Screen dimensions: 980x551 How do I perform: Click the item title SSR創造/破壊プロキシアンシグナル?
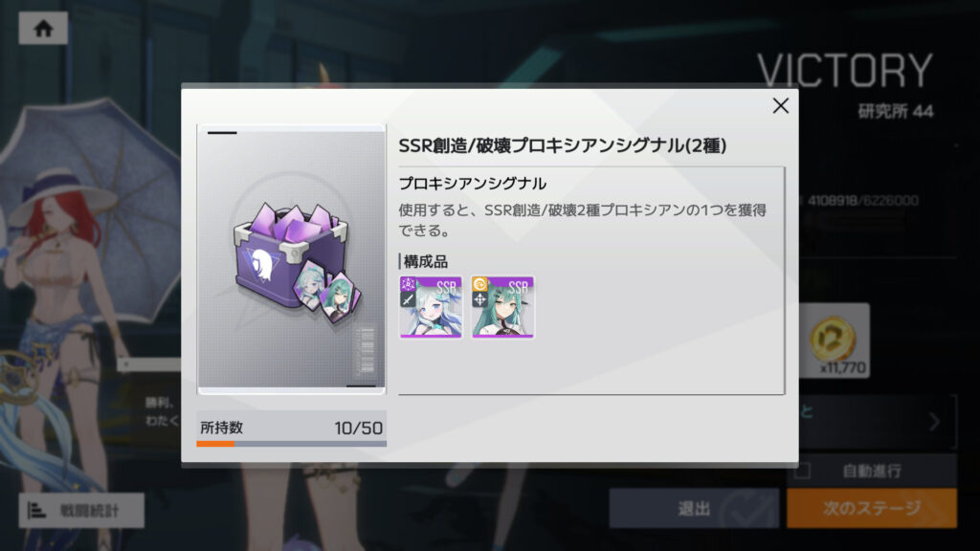click(563, 145)
